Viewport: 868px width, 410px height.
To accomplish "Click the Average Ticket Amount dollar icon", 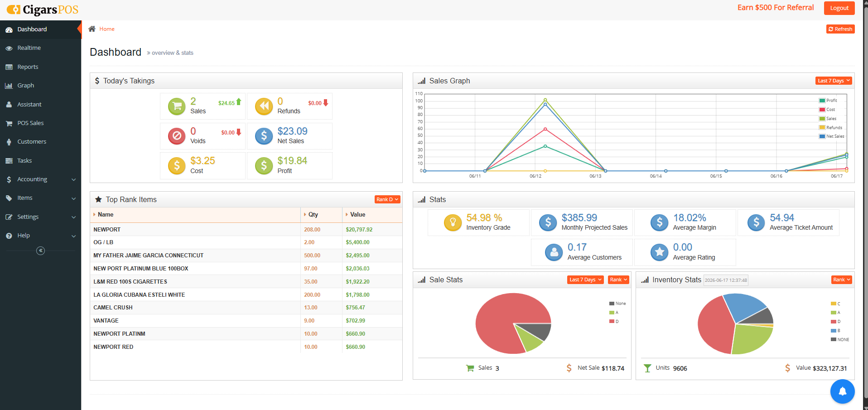I will [756, 222].
